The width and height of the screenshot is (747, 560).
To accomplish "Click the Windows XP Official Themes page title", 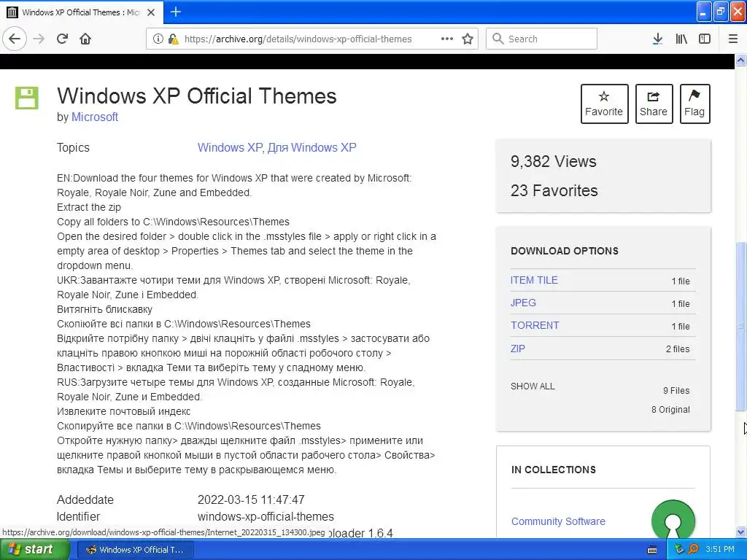I will [197, 96].
